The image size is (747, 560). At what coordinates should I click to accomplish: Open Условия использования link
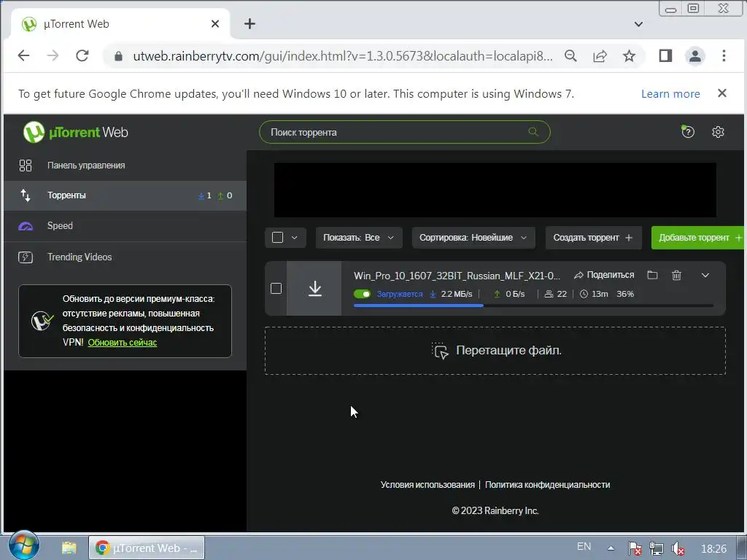427,485
